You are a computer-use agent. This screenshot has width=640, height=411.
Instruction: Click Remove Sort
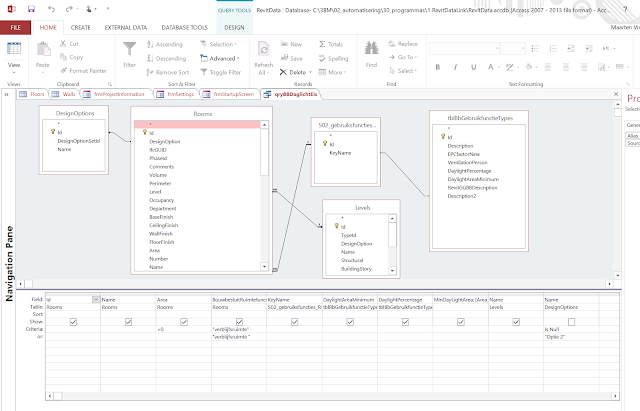tap(168, 72)
